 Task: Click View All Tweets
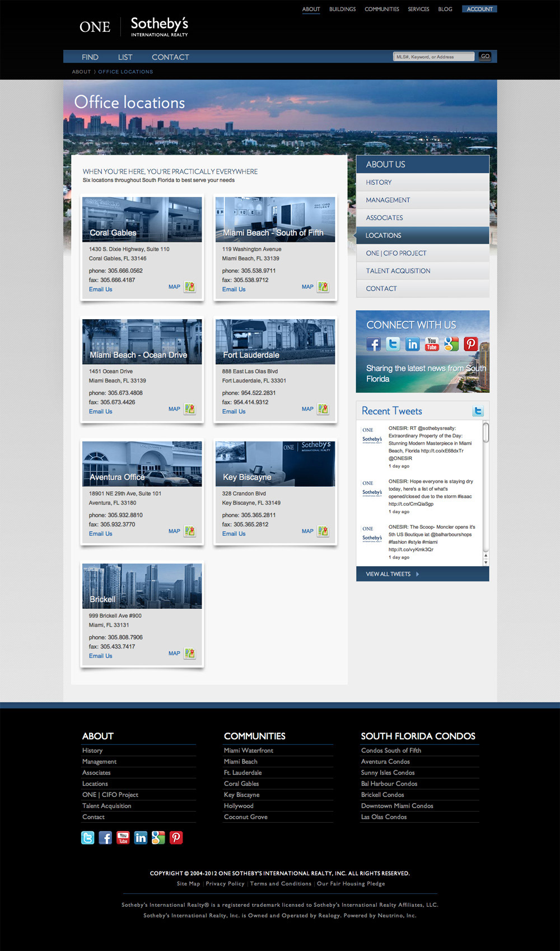393,574
